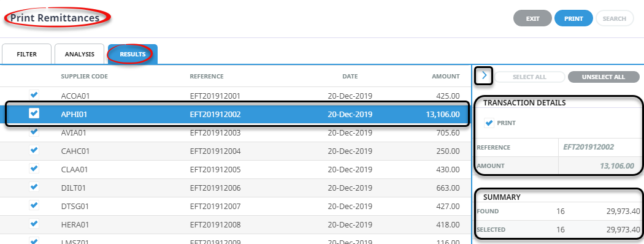The image size is (644, 244).
Task: Collapse side panel with chevron arrow
Action: (484, 75)
